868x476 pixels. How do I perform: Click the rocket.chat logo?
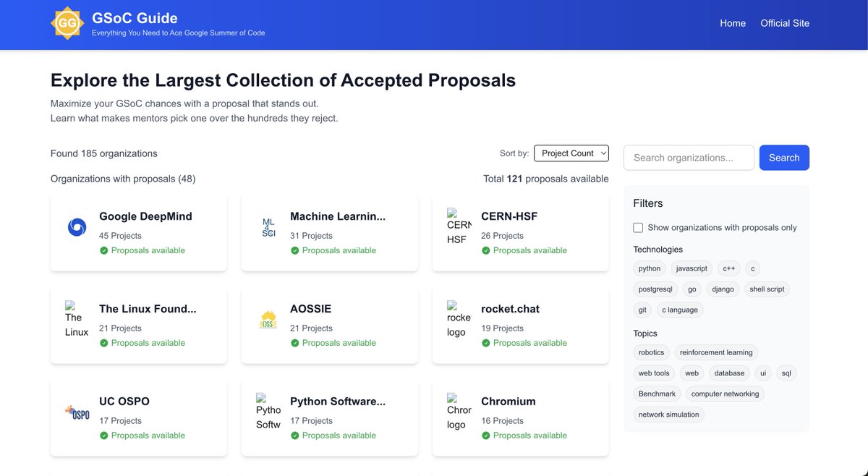tap(458, 319)
